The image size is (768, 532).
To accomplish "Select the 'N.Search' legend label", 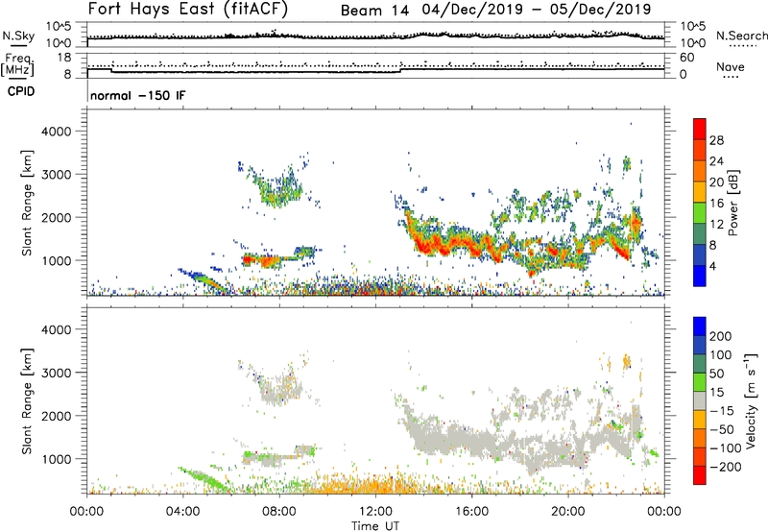I will pyautogui.click(x=741, y=36).
